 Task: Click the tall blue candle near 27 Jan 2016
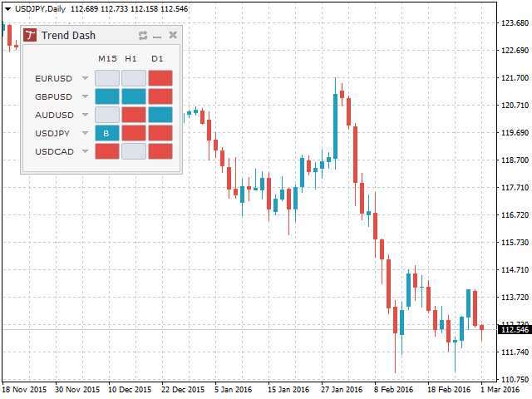pos(335,126)
